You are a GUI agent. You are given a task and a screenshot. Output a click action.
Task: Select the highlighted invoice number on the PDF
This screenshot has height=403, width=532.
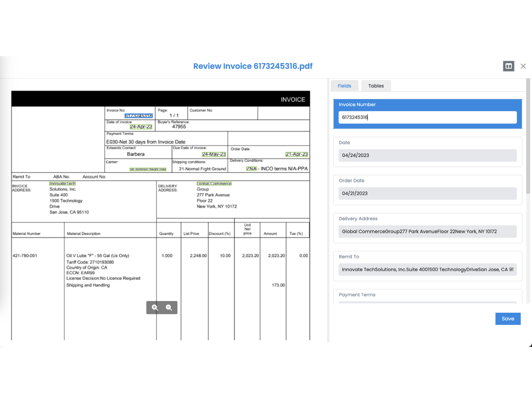(138, 115)
